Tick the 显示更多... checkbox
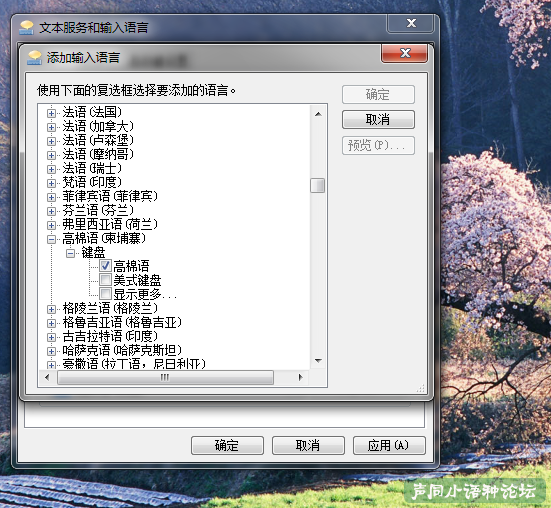The image size is (551, 508). click(x=105, y=294)
